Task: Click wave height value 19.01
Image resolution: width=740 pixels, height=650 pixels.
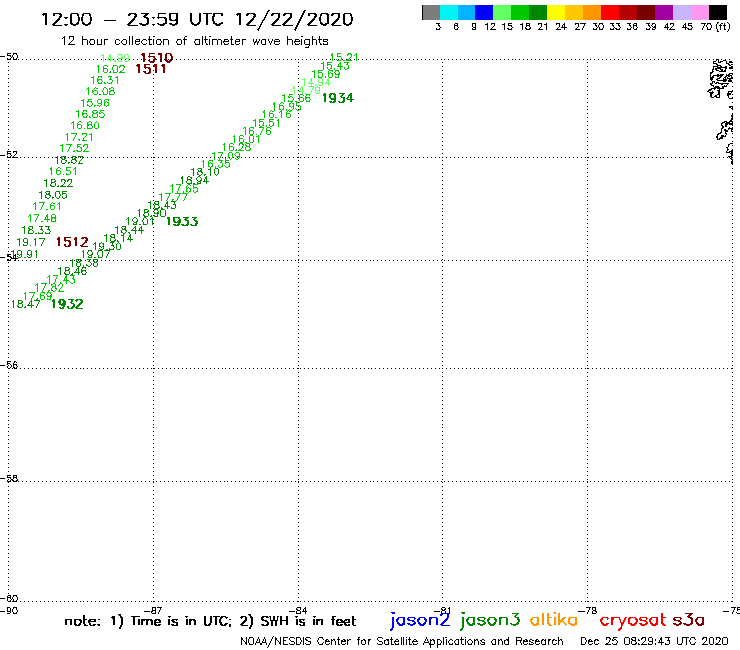Action: pyautogui.click(x=140, y=221)
